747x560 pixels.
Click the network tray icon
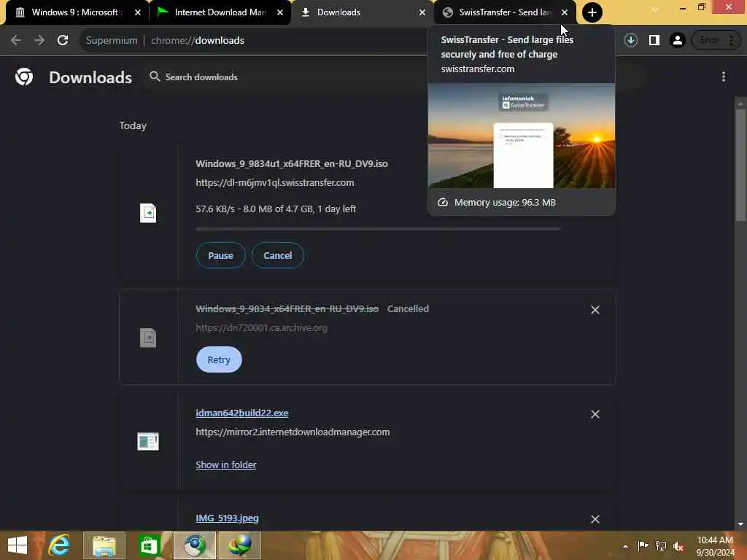point(660,546)
